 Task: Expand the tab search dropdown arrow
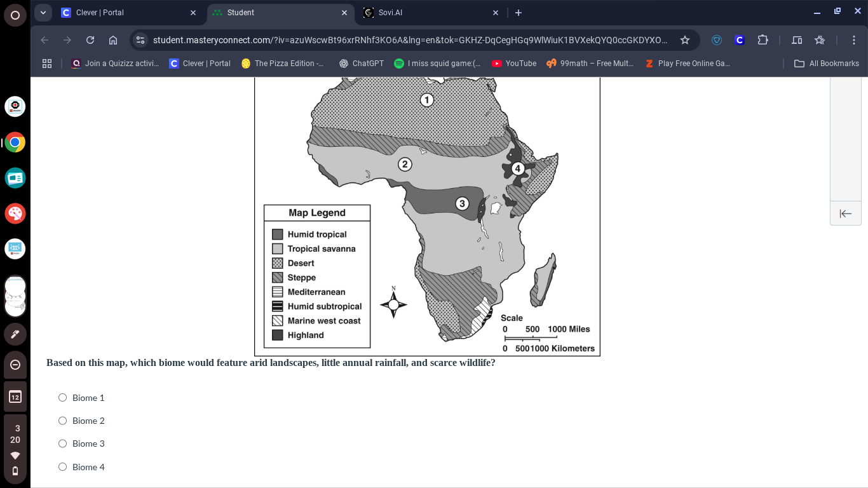43,13
